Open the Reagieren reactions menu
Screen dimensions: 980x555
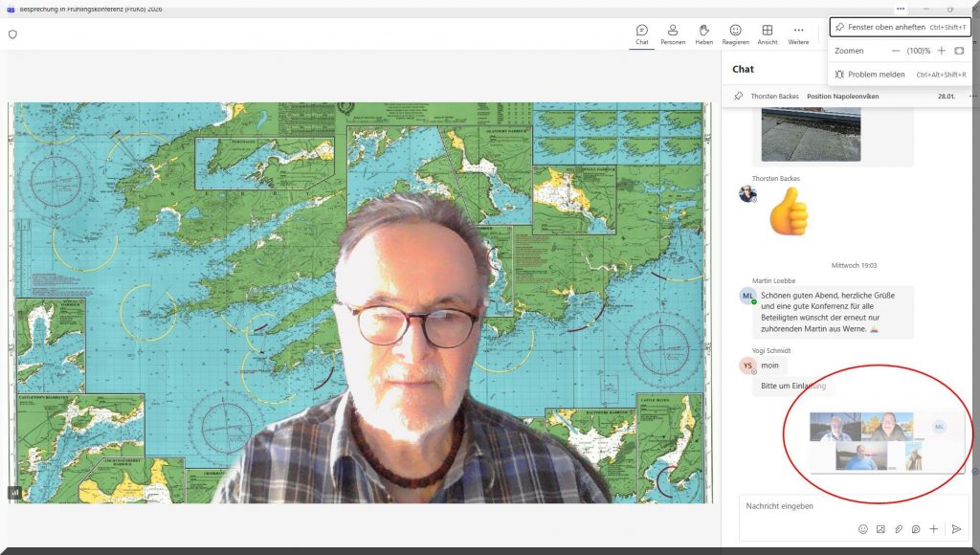coord(735,34)
